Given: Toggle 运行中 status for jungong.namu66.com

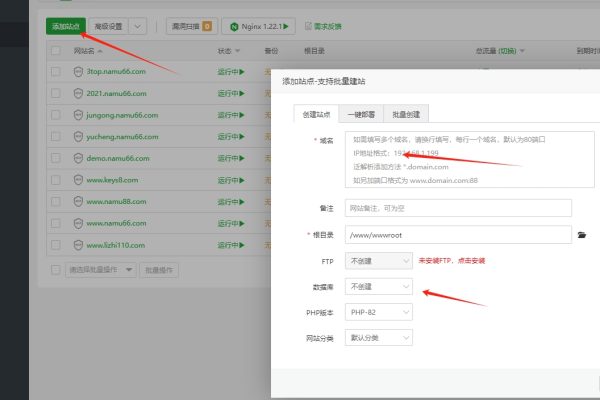Looking at the screenshot, I should pyautogui.click(x=231, y=115).
